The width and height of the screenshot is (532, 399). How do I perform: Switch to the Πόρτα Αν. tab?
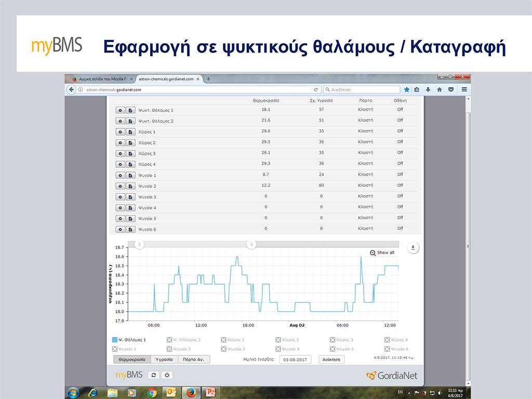pos(194,360)
